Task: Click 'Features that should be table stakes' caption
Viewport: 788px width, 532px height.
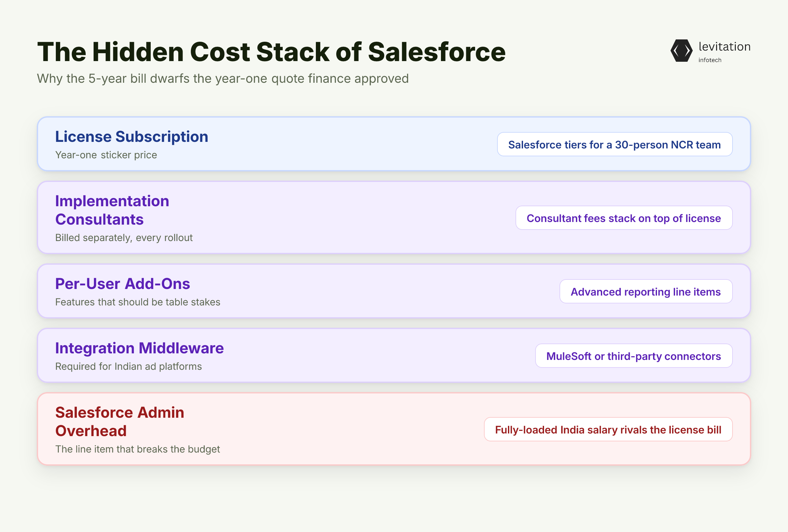Action: coord(138,302)
